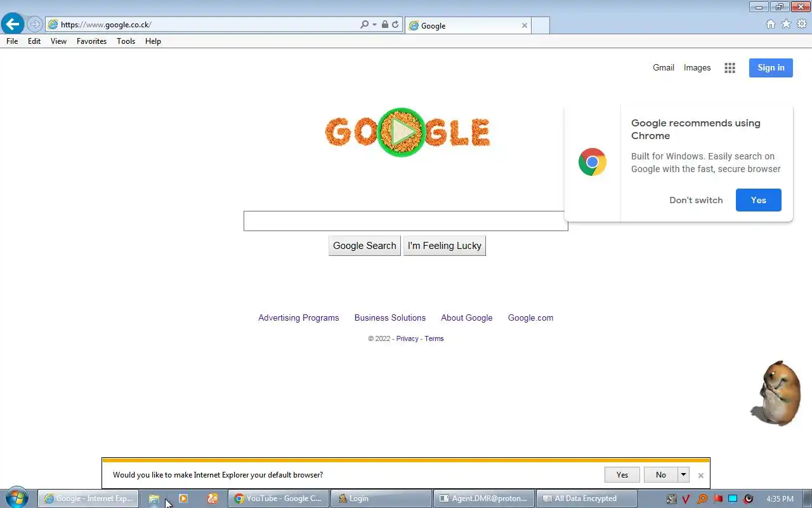812x508 pixels.
Task: Open the Tools menu
Action: pos(126,41)
